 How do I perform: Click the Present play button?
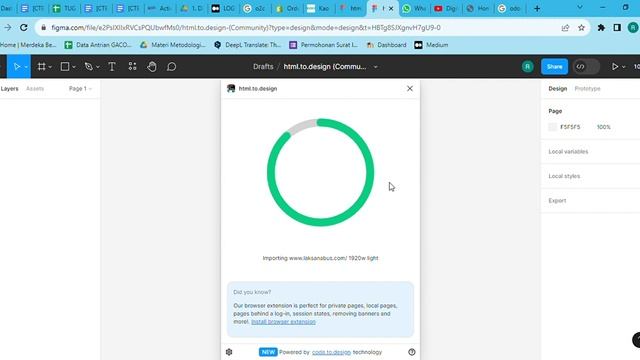pos(615,67)
